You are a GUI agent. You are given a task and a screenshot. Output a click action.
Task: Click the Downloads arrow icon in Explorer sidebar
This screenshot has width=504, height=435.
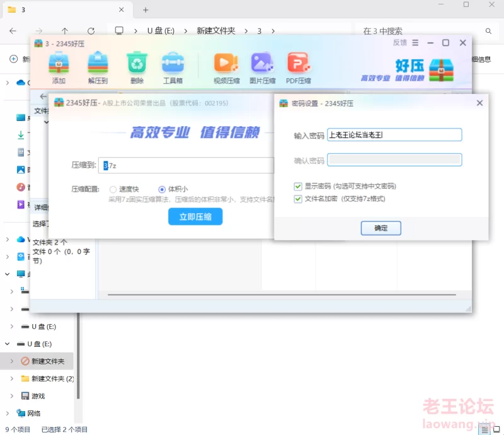point(21,135)
